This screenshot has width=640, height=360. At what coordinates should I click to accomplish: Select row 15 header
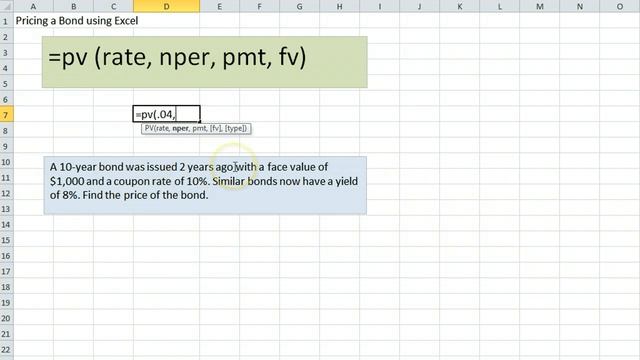(x=7, y=240)
